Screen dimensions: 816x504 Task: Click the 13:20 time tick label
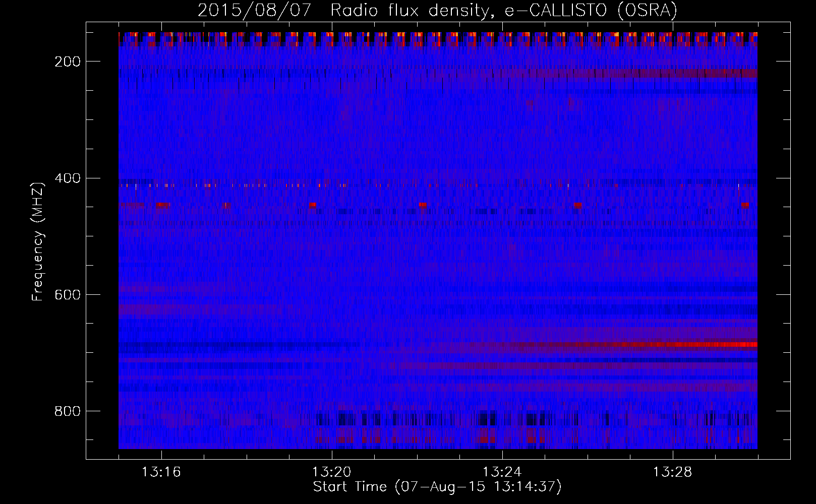(331, 472)
